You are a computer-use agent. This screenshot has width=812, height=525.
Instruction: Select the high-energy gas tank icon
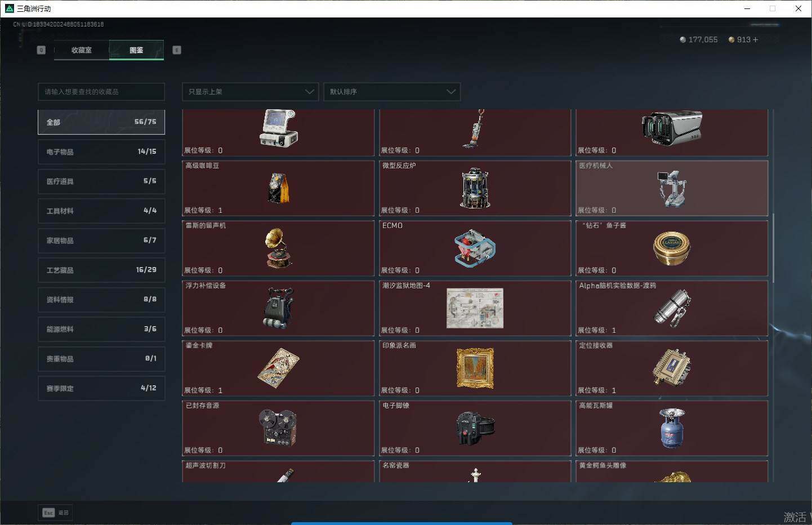point(671,428)
